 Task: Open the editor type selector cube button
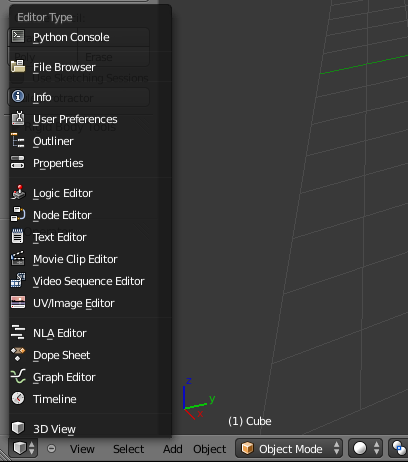23,448
